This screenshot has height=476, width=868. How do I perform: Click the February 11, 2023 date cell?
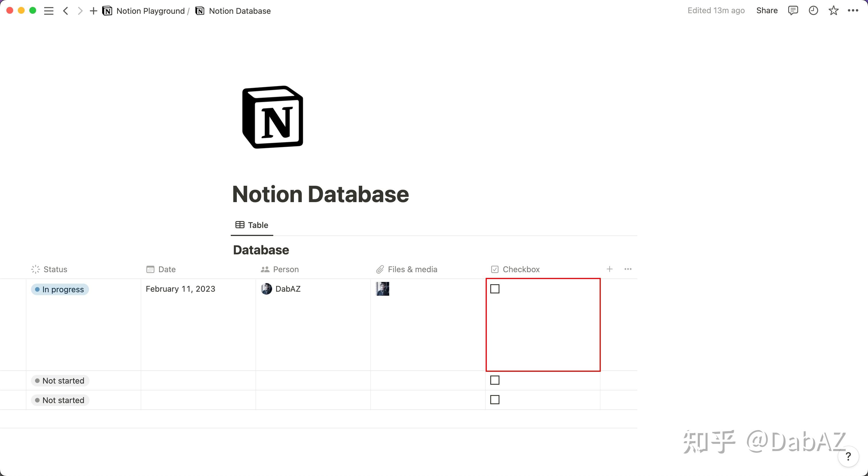coord(180,289)
